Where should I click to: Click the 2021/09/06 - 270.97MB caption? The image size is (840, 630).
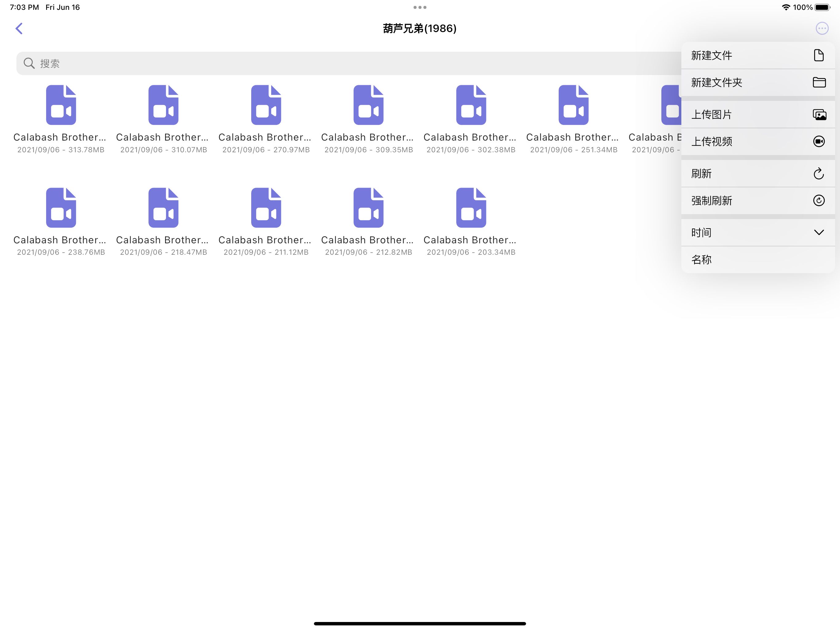(x=266, y=150)
